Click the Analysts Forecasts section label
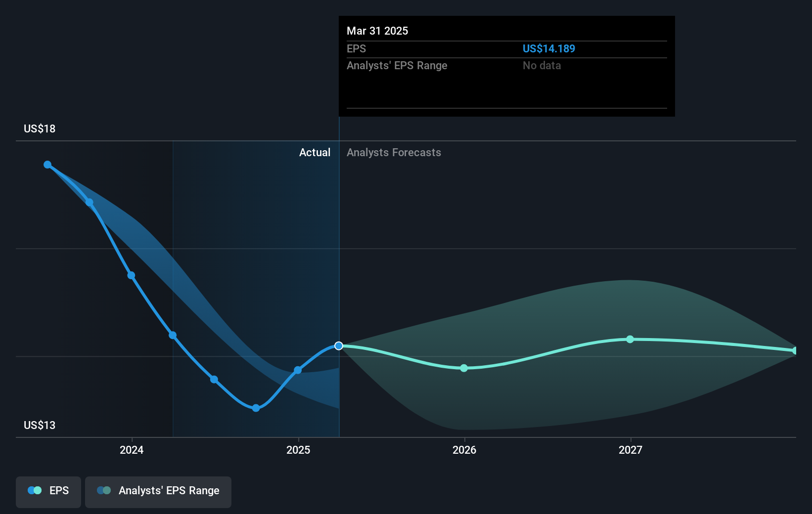Image resolution: width=812 pixels, height=514 pixels. (x=394, y=152)
